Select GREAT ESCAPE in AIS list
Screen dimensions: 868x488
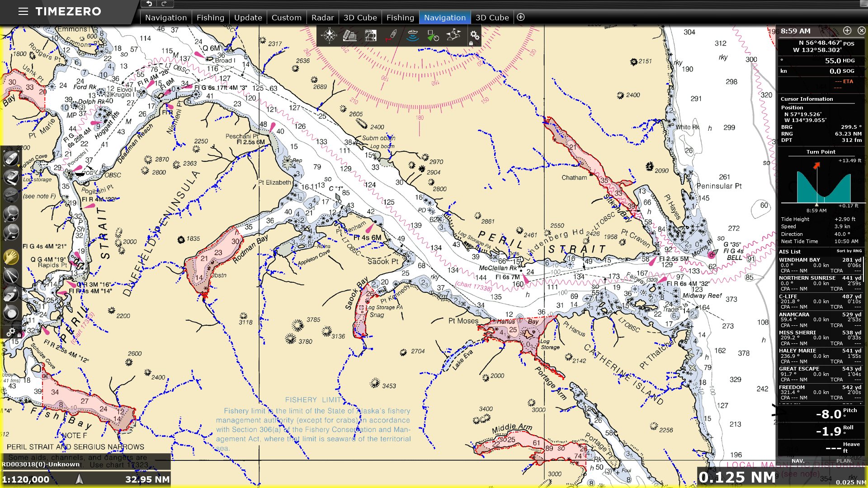point(820,374)
